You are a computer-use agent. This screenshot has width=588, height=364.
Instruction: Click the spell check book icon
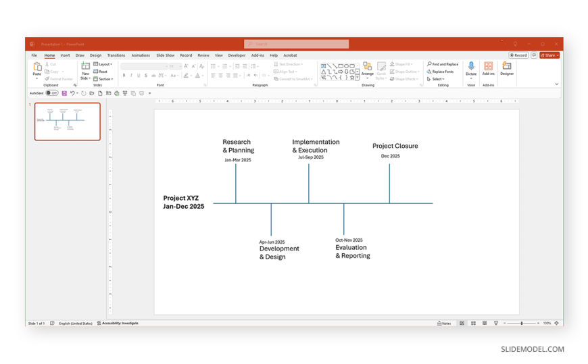pos(52,323)
